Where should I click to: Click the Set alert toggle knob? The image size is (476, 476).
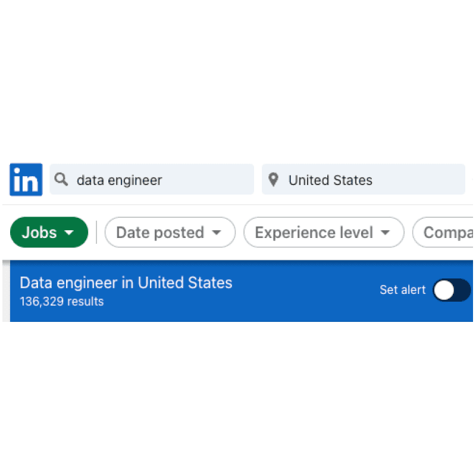(442, 290)
